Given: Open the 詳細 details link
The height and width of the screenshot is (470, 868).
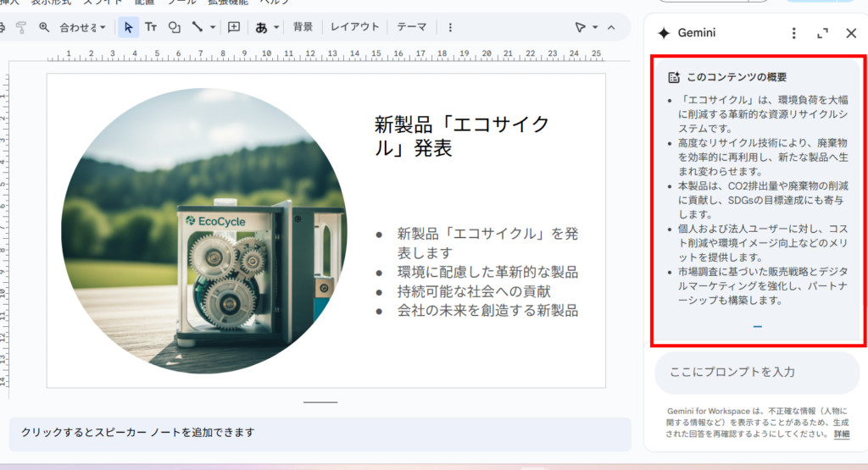Looking at the screenshot, I should [x=842, y=434].
